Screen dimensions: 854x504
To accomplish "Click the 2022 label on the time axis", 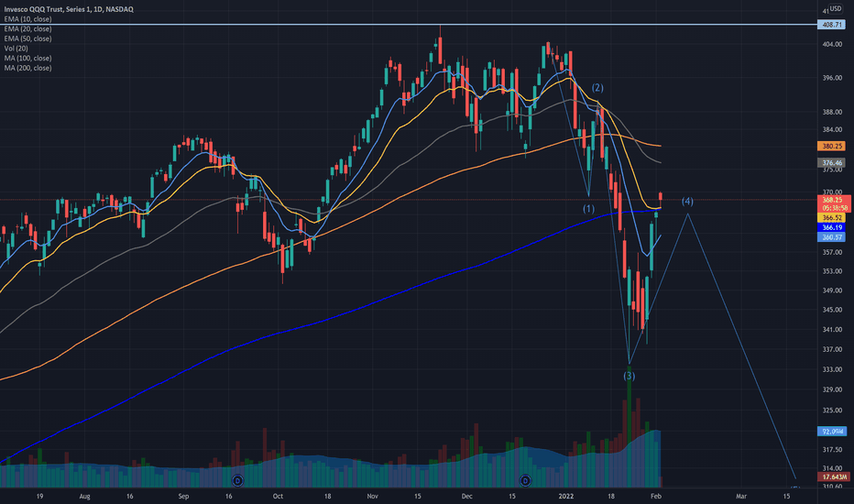I will tap(566, 497).
